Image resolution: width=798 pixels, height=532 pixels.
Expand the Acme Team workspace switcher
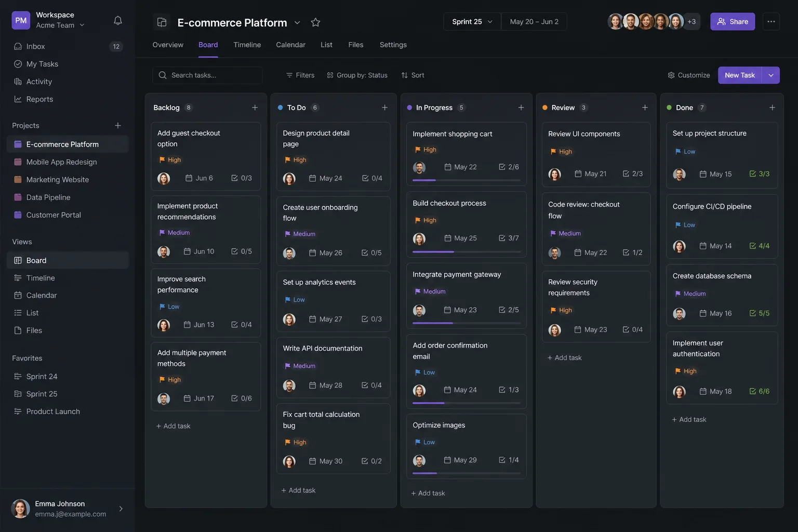pyautogui.click(x=60, y=25)
